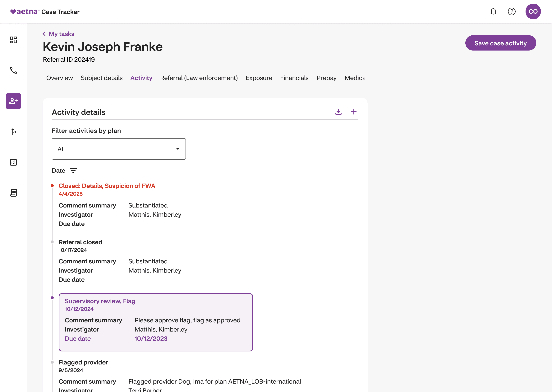552x392 pixels.
Task: Sort activities by Date filter icon
Action: coord(73,170)
